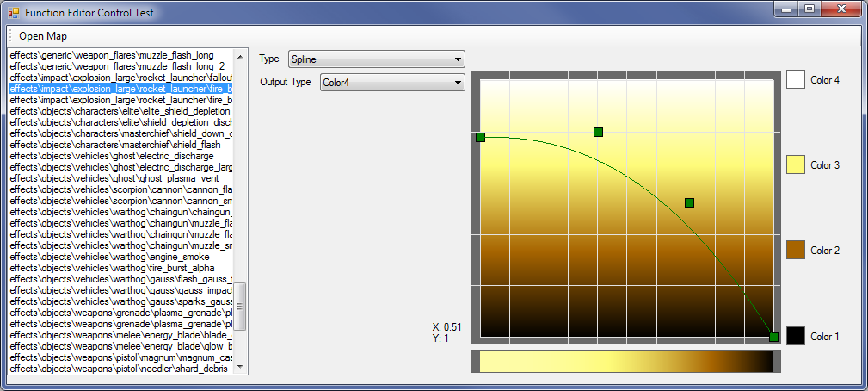Select the needler shard_debris effect entry
The height and width of the screenshot is (391, 868).
(119, 369)
